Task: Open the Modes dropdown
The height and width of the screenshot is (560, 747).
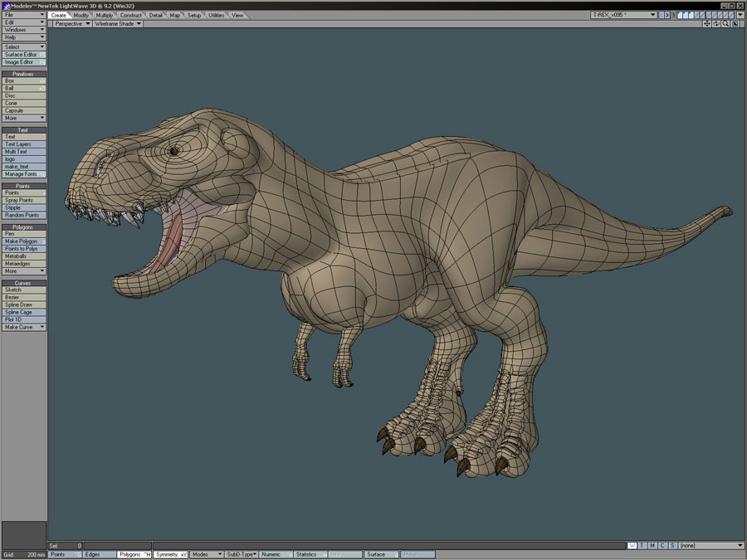Action: (207, 555)
